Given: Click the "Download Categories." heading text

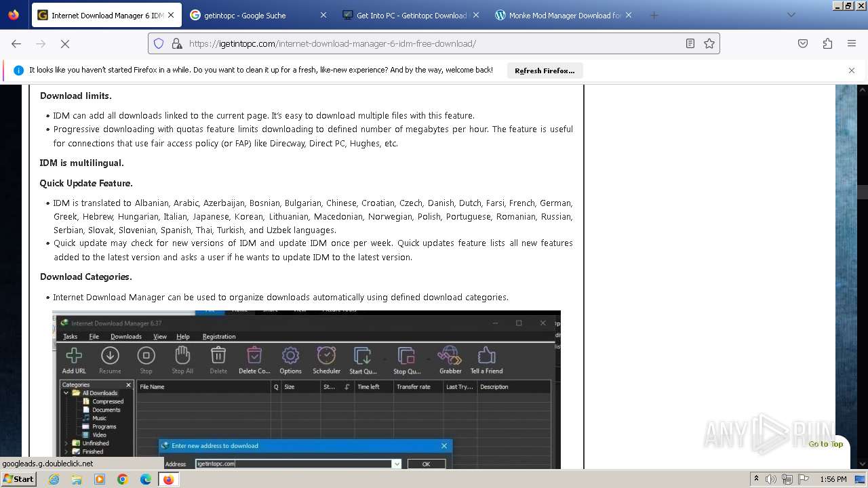Looking at the screenshot, I should pos(86,277).
